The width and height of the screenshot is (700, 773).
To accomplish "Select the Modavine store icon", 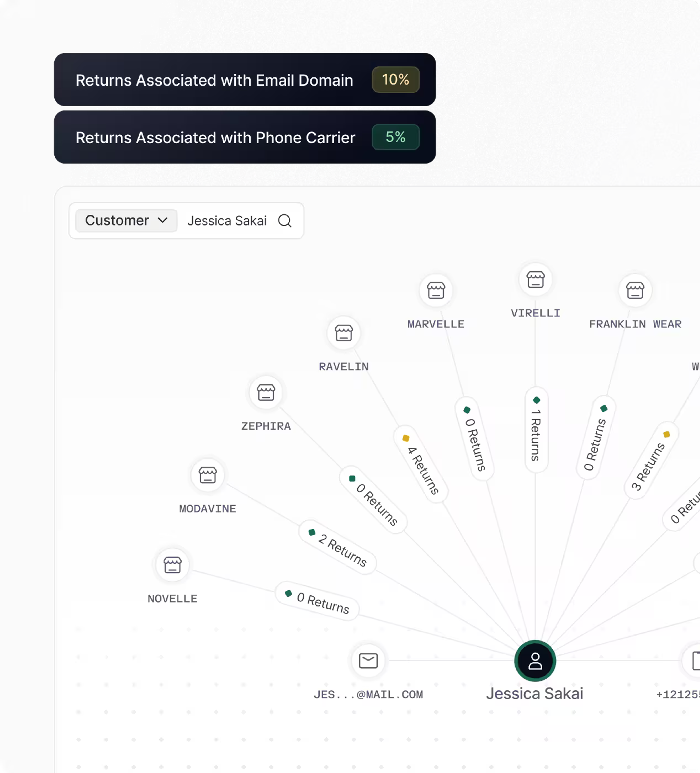I will 207,475.
